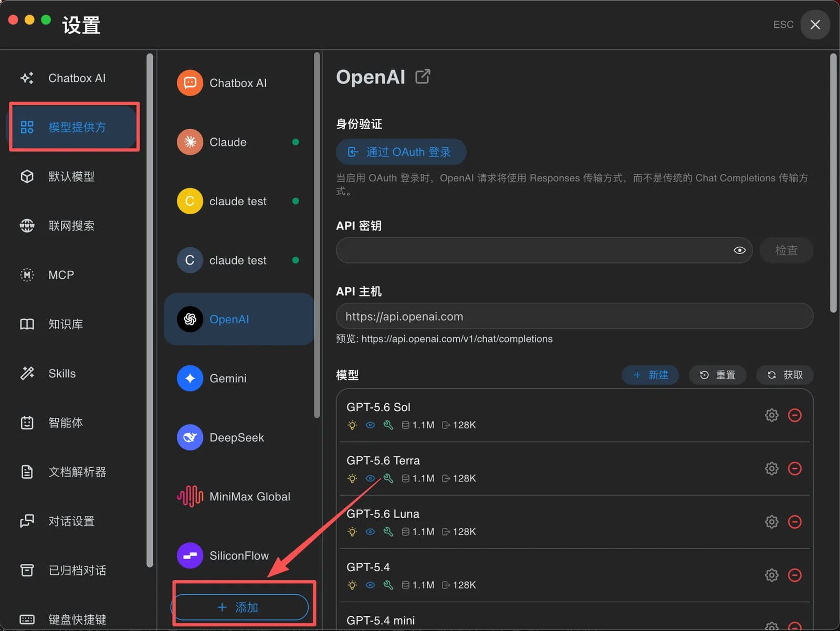Toggle API key visibility eye icon
Image resolution: width=840 pixels, height=631 pixels.
[x=739, y=250]
